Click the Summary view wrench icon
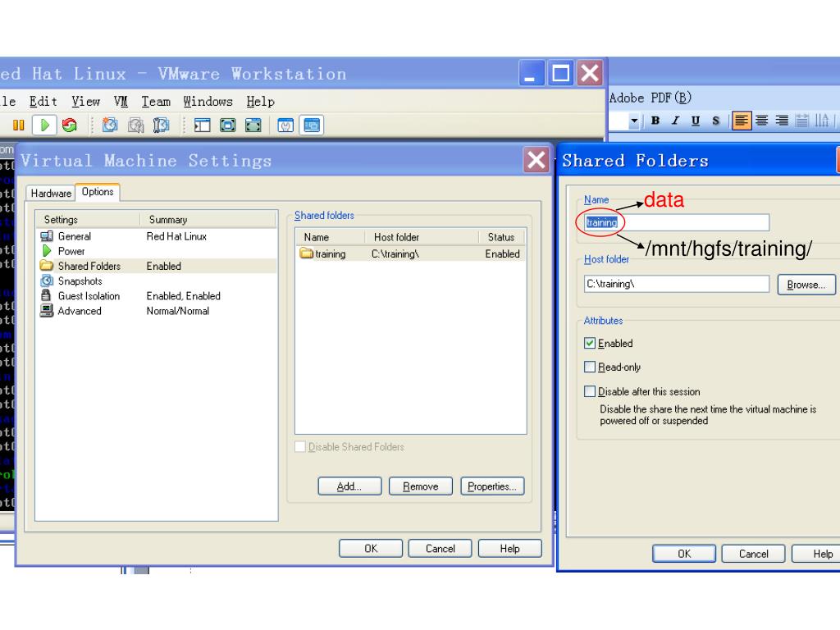 point(285,126)
